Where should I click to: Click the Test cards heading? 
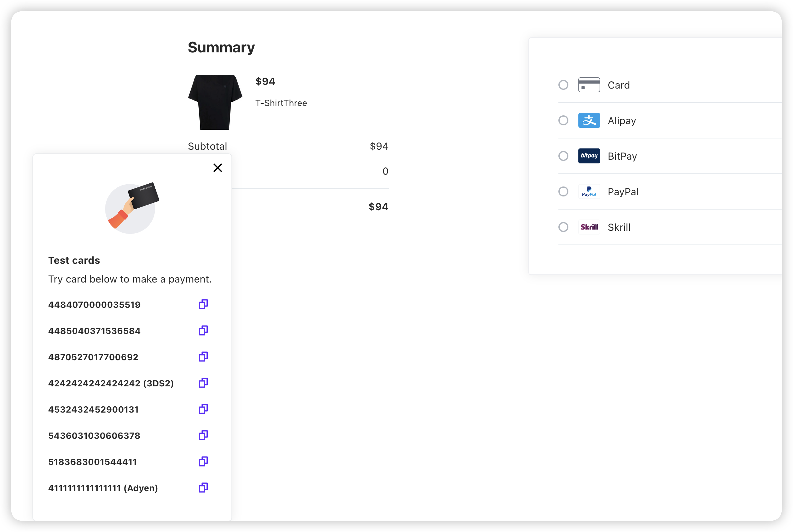coord(74,260)
